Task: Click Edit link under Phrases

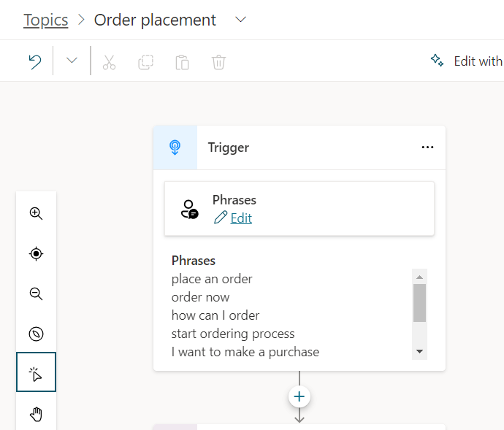Action: (241, 218)
